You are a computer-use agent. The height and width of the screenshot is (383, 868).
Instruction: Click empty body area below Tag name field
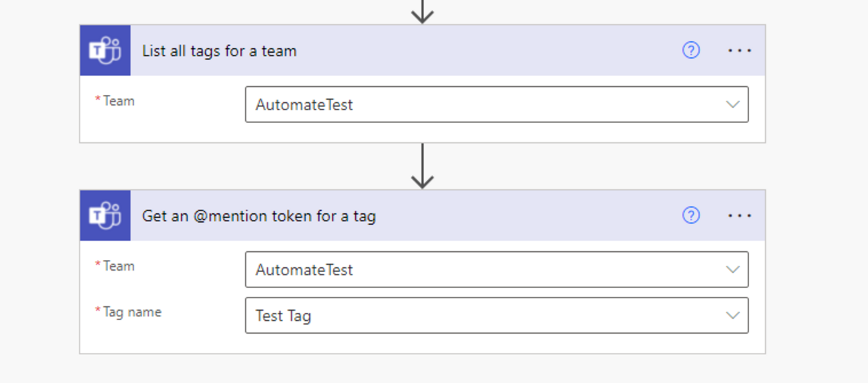click(x=422, y=344)
